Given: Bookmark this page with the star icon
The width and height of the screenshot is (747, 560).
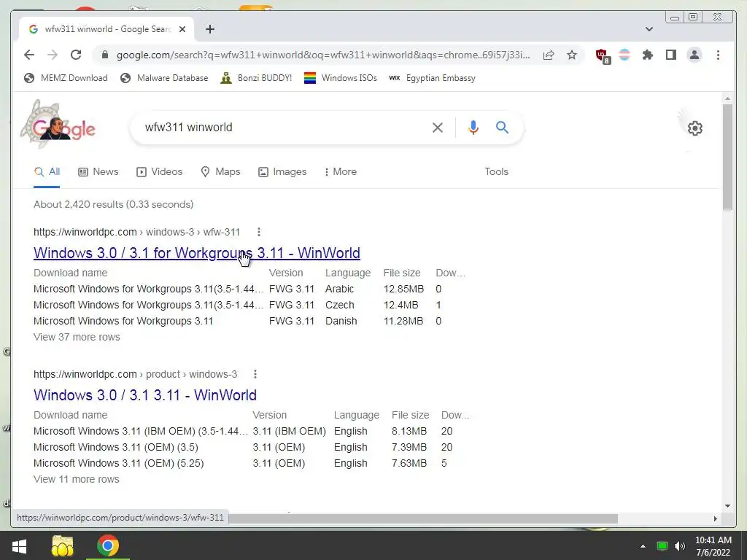Looking at the screenshot, I should click(x=572, y=55).
